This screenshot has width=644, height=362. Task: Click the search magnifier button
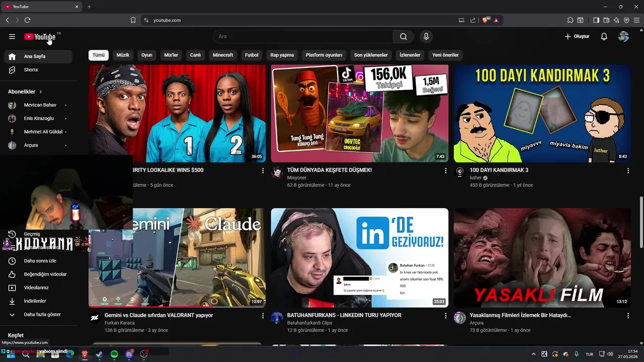coord(404,36)
